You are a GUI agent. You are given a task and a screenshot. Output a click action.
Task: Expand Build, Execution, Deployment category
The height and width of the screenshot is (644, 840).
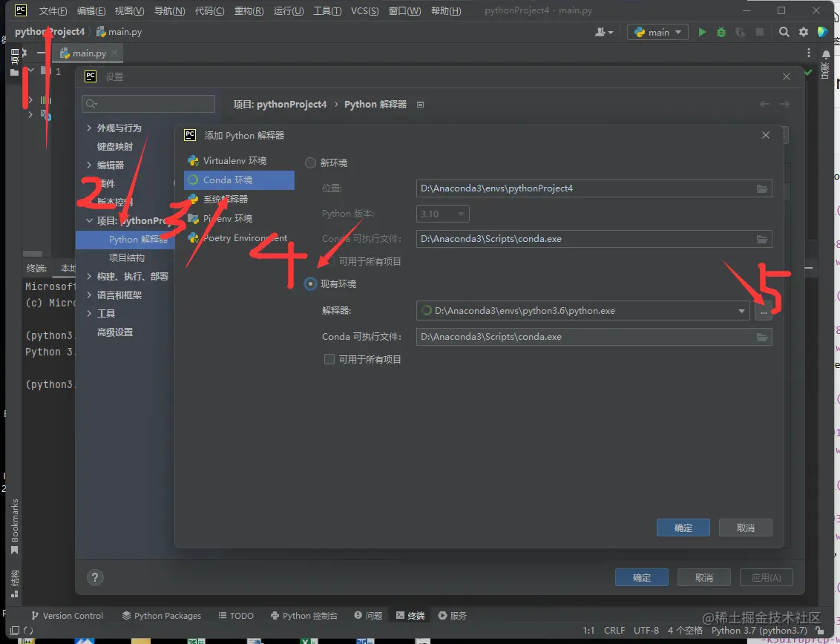point(89,277)
